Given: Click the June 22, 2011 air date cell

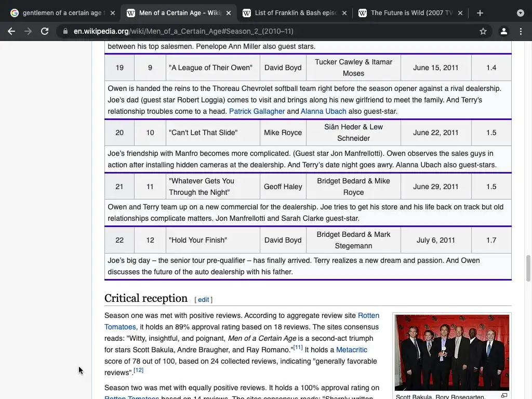Looking at the screenshot, I should [x=436, y=132].
